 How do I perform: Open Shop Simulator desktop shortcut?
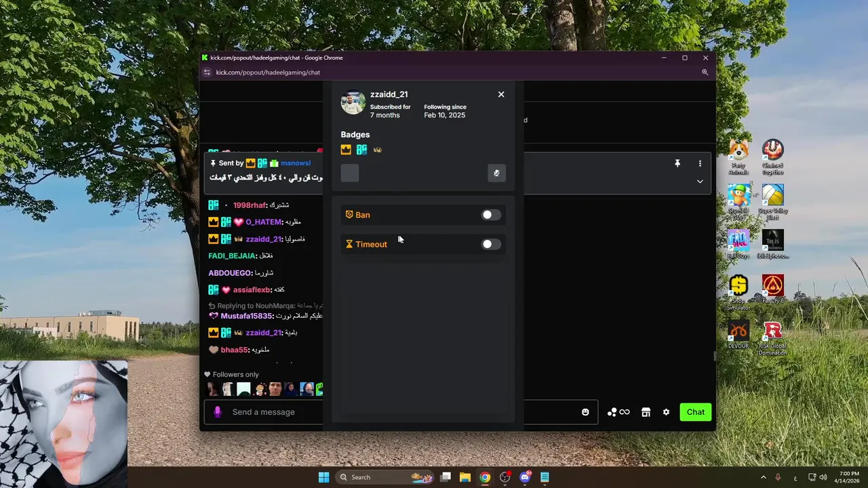click(x=738, y=292)
